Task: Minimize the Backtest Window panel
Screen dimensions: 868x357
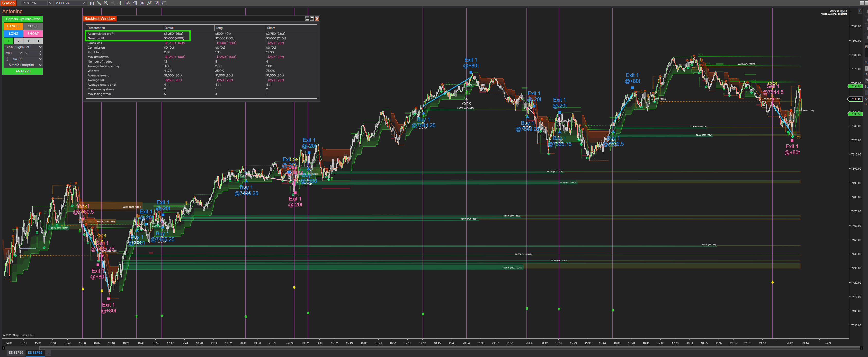Action: tap(307, 19)
